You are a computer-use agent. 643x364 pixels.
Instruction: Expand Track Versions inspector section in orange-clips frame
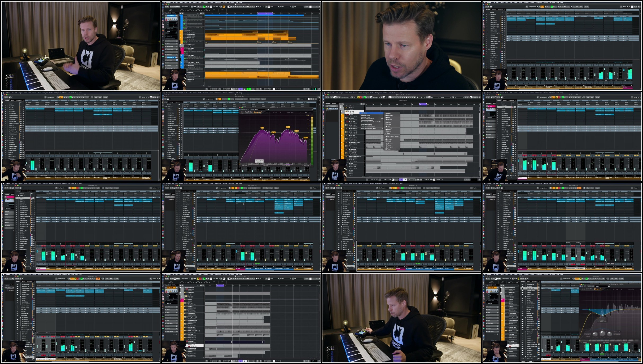172,41
